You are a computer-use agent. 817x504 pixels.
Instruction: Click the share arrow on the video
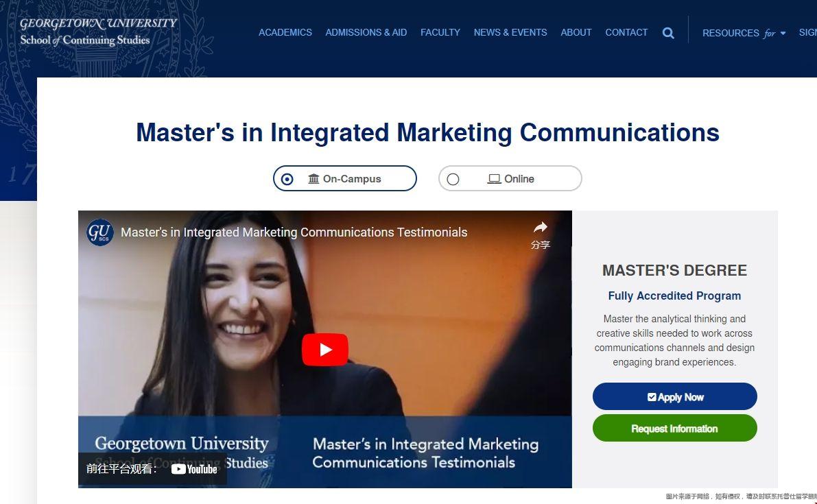pyautogui.click(x=541, y=228)
